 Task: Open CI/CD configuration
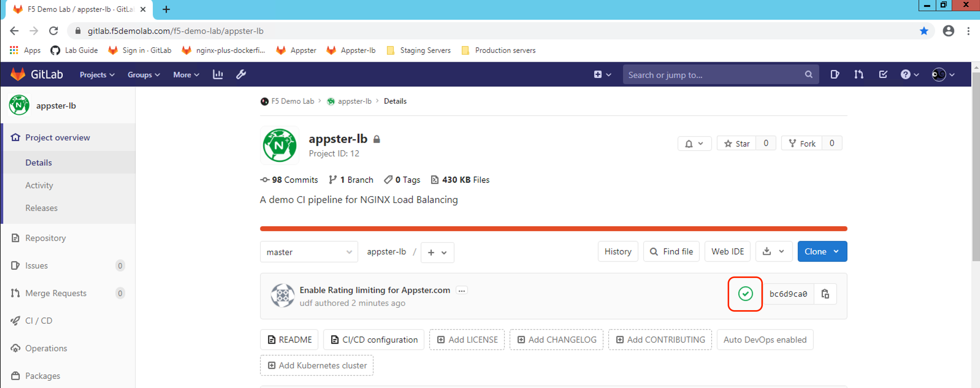(374, 340)
